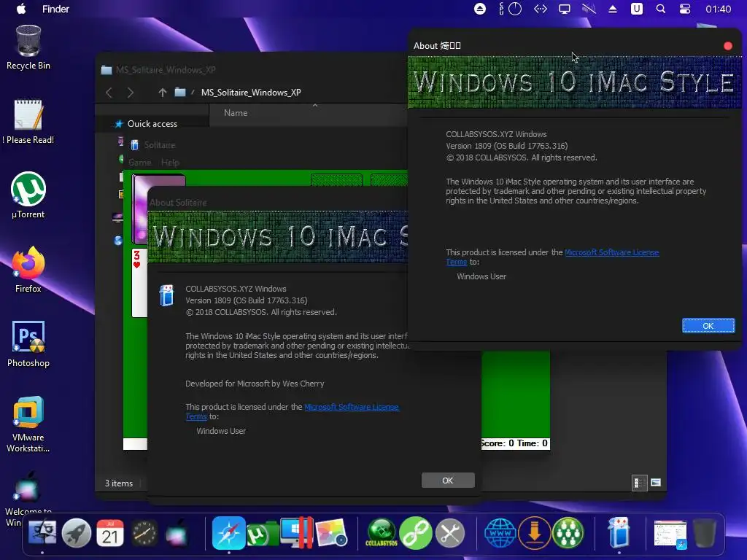Open Microsoft Software License Terms link in right dialog
Image resolution: width=747 pixels, height=560 pixels.
coord(612,252)
